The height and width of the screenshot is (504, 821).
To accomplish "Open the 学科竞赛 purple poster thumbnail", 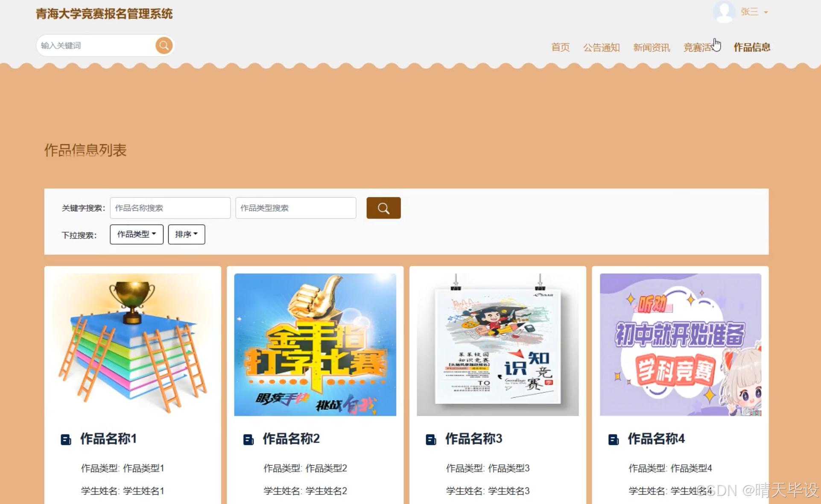I will pos(680,344).
